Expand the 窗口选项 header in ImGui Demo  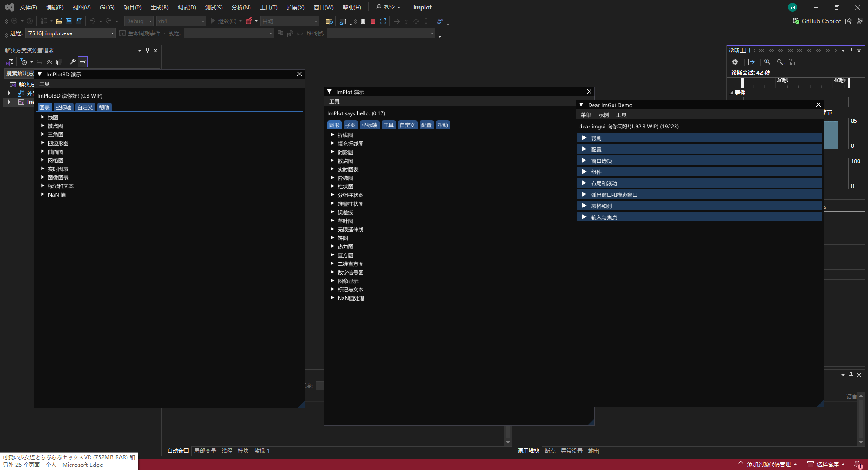point(699,161)
